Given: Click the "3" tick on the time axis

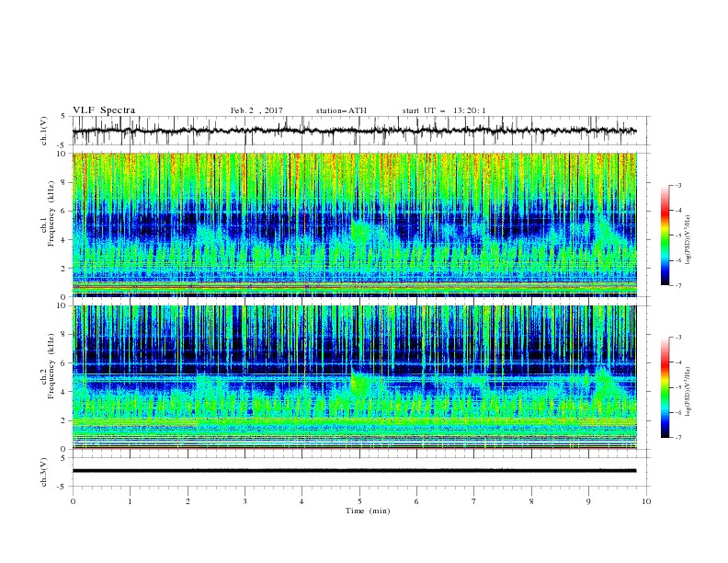Looking at the screenshot, I should (x=245, y=501).
